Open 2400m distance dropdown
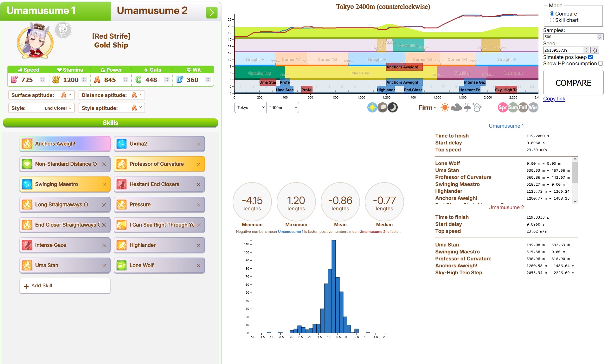Image resolution: width=605 pixels, height=364 pixels. [x=283, y=107]
